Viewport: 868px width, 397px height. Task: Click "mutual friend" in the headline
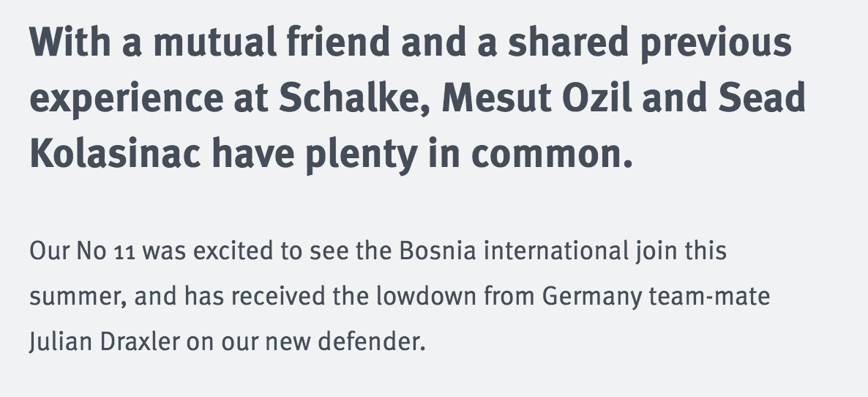coord(272,43)
